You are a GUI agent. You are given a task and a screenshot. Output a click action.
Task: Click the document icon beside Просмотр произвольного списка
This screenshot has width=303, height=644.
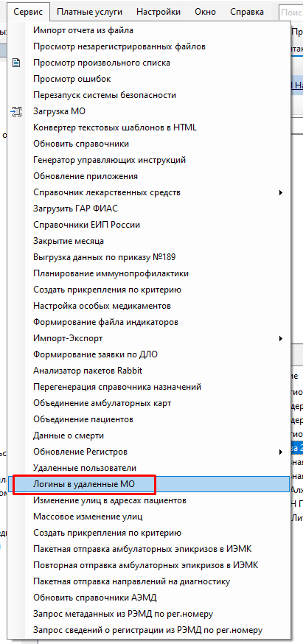click(16, 63)
